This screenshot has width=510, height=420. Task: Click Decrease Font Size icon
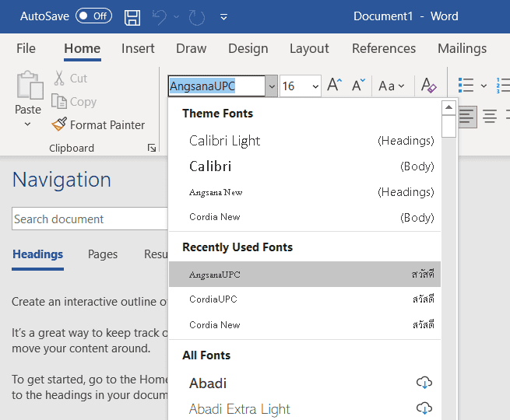click(358, 85)
